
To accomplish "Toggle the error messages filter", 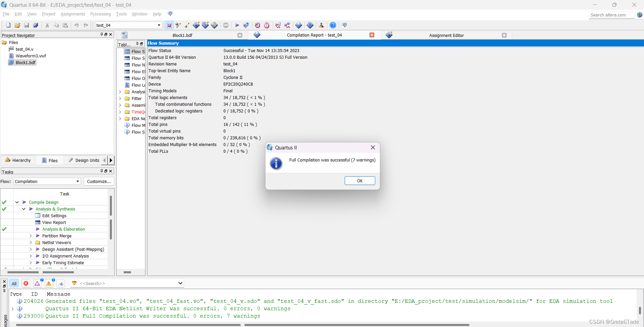I will (26, 283).
